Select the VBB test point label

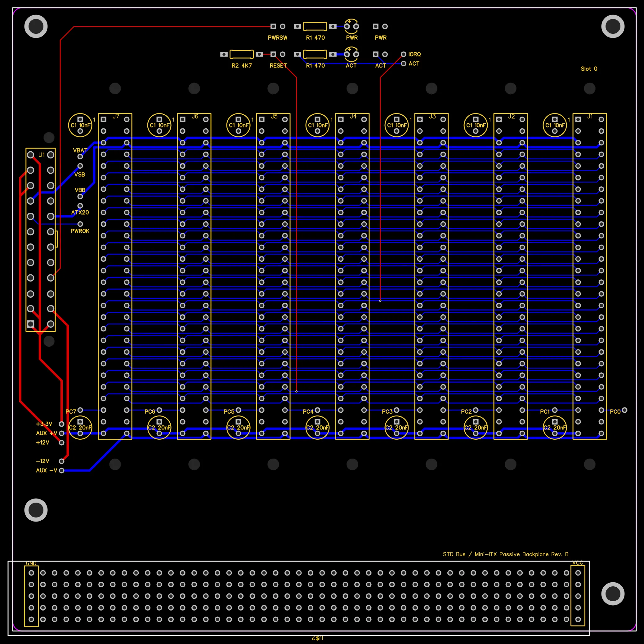point(80,190)
